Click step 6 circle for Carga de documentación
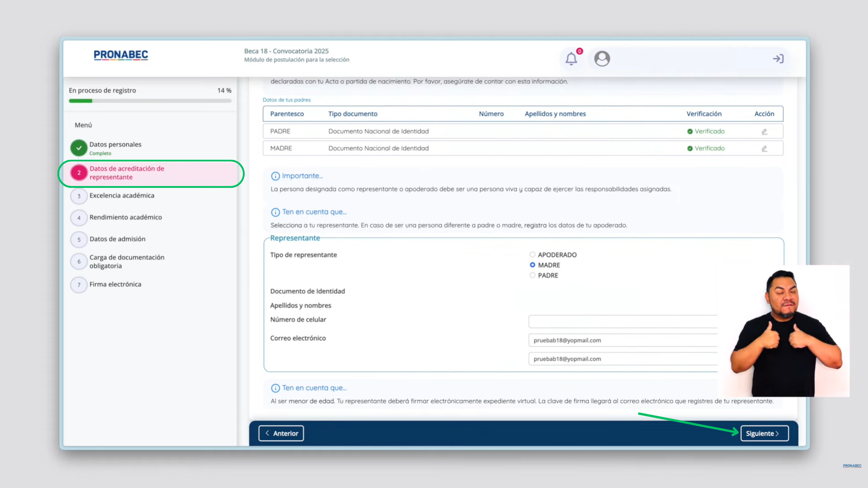Screen dimensions: 868x488 [x=79, y=262]
